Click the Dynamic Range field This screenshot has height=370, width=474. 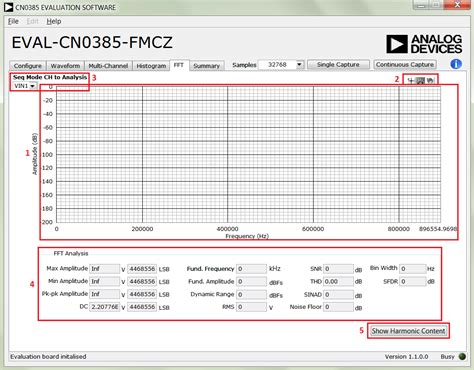click(252, 295)
